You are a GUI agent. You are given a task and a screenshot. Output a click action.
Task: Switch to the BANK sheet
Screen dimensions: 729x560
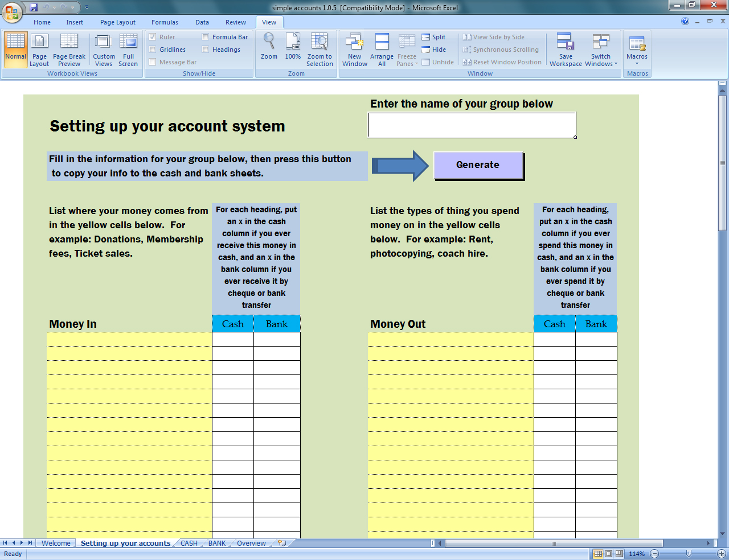pos(217,543)
